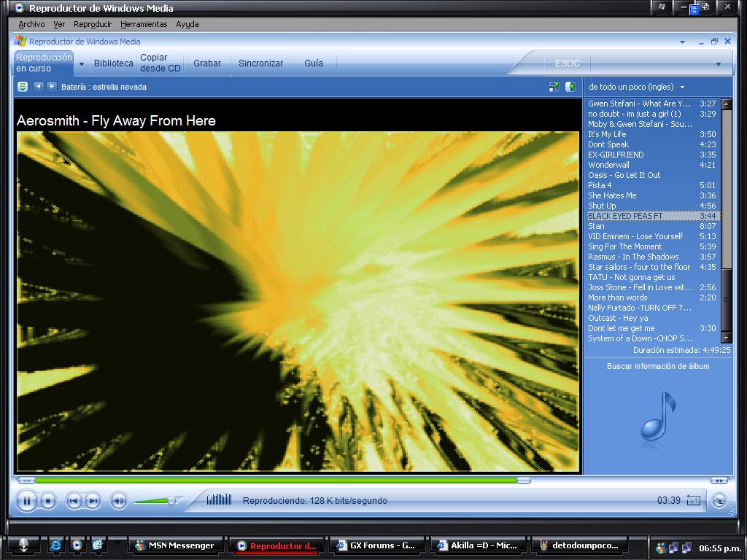
Task: Select 'Outcast - Hey ya' track
Action: tap(652, 318)
